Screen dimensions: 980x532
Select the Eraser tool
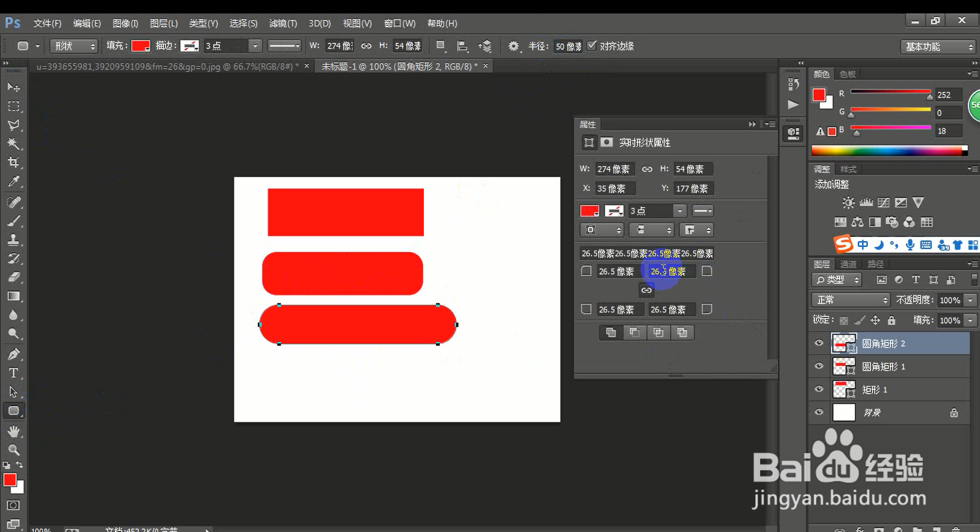pos(13,277)
